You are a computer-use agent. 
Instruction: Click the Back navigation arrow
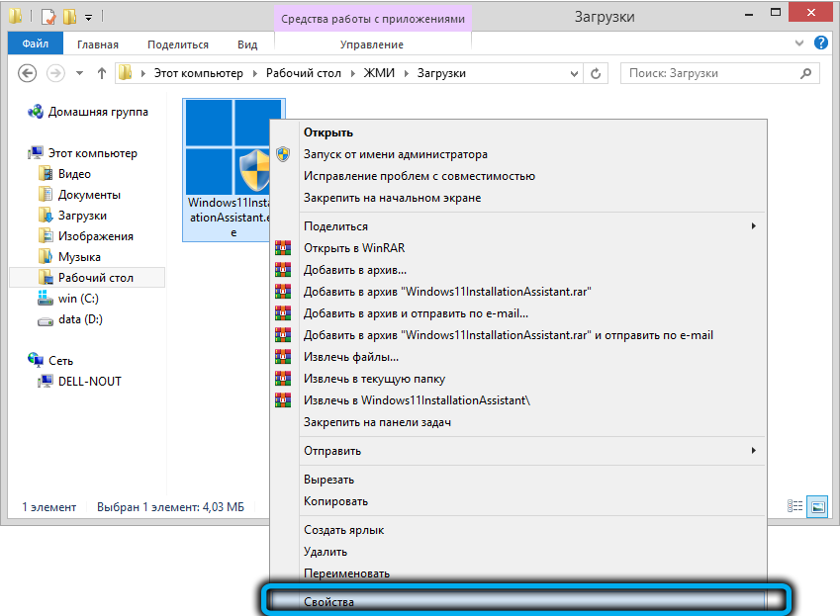click(x=28, y=73)
